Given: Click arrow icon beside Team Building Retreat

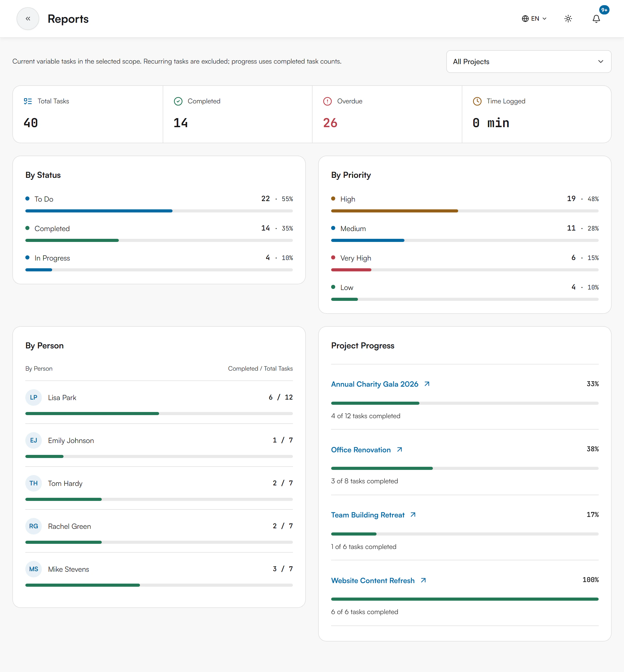Looking at the screenshot, I should point(413,515).
